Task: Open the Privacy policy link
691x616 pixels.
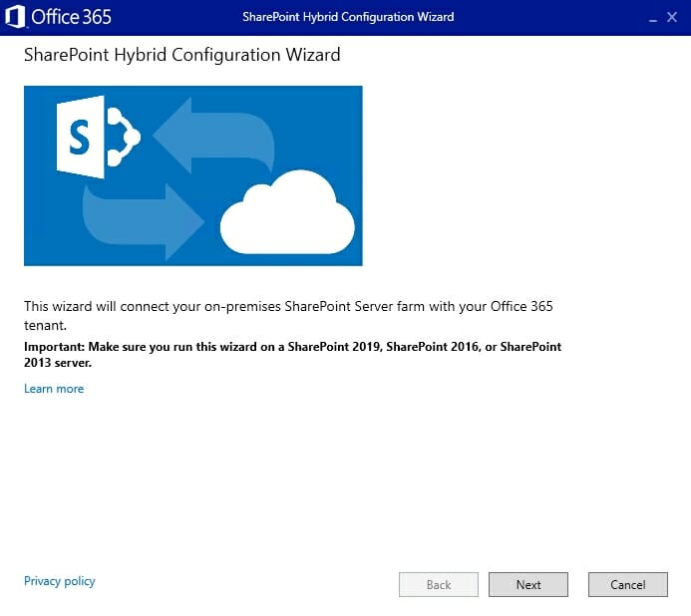Action: pyautogui.click(x=60, y=581)
